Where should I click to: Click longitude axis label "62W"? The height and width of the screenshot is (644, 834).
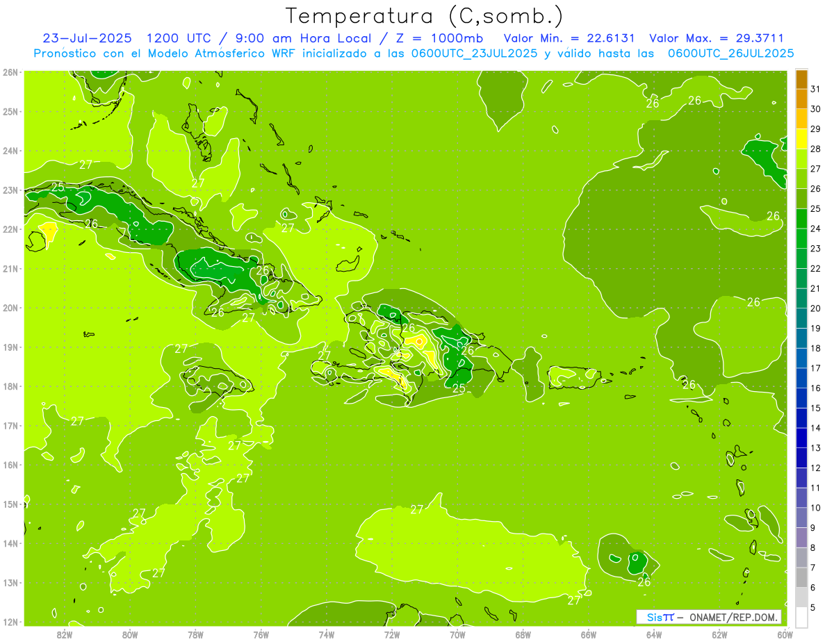719,634
